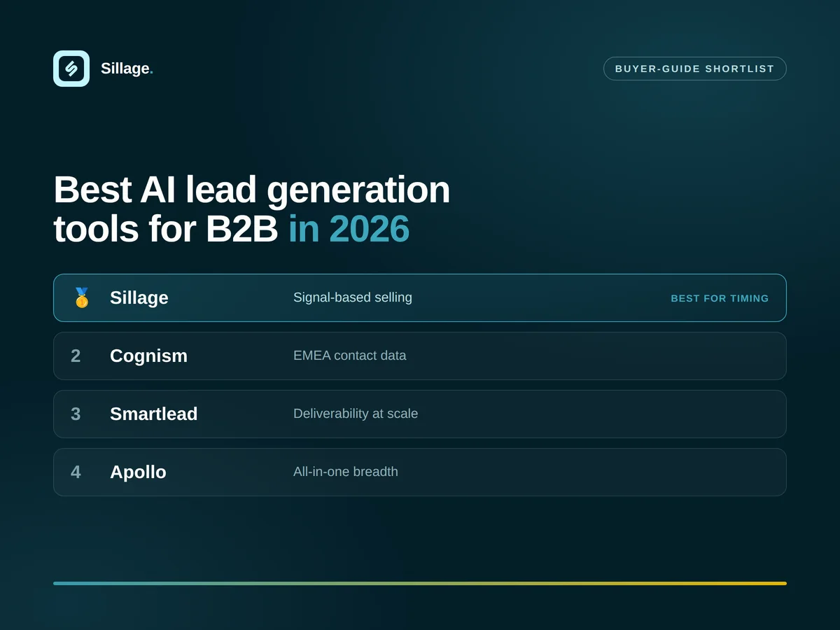Click 'EMEA contact data' text
The width and height of the screenshot is (840, 630).
pyautogui.click(x=349, y=356)
